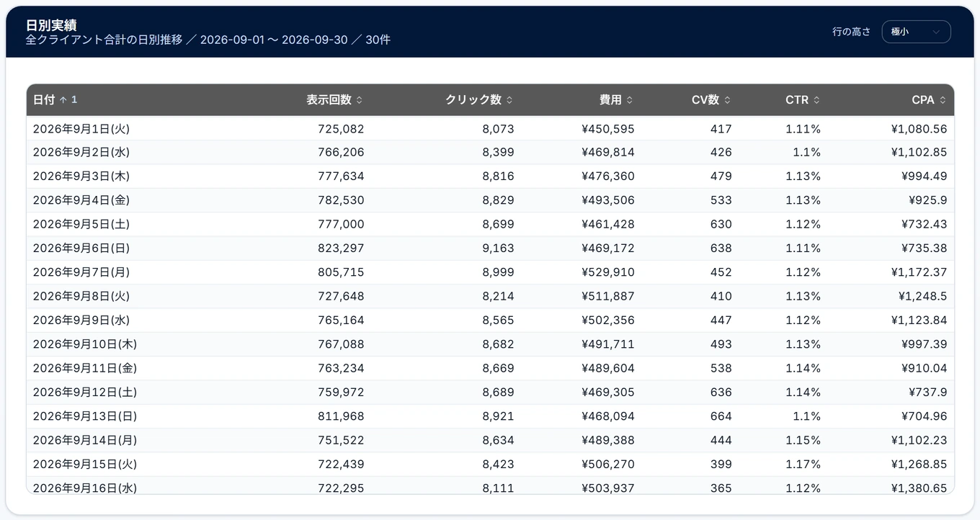The width and height of the screenshot is (980, 520).
Task: Click the sort icon next to クリック数
Action: [509, 100]
